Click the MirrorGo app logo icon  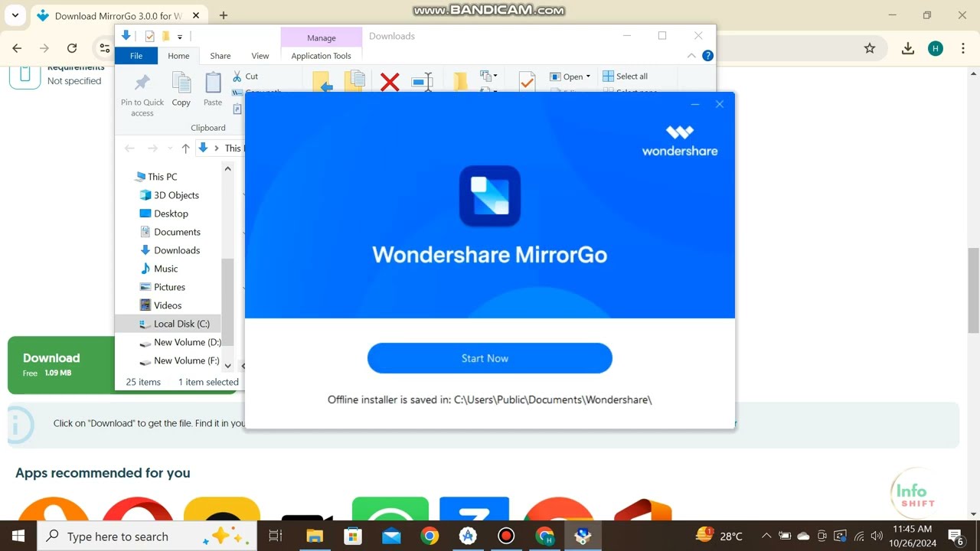(x=490, y=196)
